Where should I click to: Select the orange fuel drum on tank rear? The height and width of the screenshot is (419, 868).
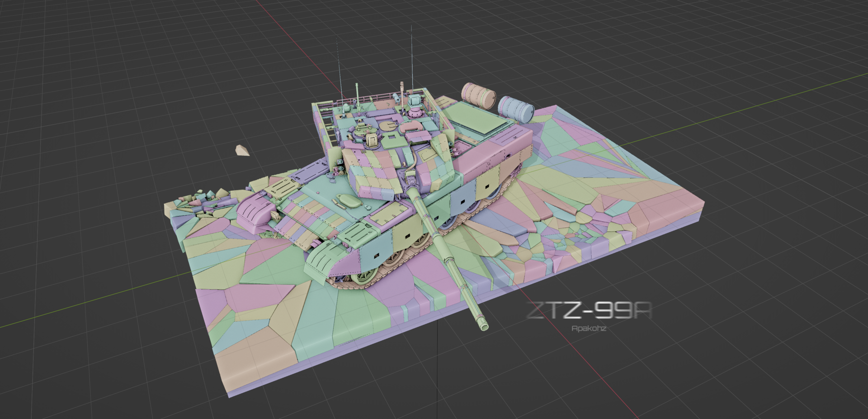coord(478,95)
